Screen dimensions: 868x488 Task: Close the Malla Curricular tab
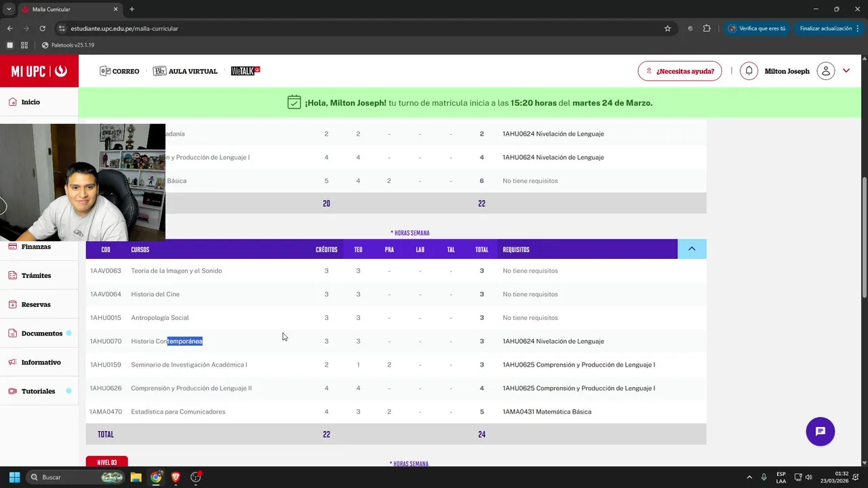click(115, 9)
